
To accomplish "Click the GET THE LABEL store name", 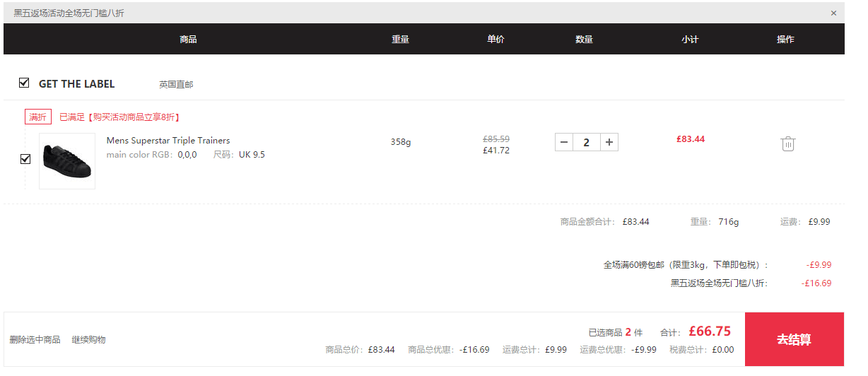I will [x=76, y=84].
